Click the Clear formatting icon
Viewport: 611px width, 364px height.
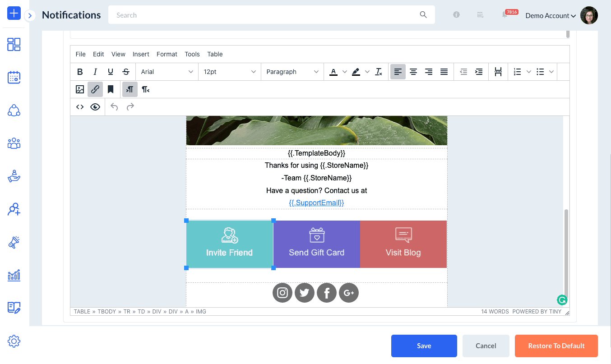(x=379, y=72)
